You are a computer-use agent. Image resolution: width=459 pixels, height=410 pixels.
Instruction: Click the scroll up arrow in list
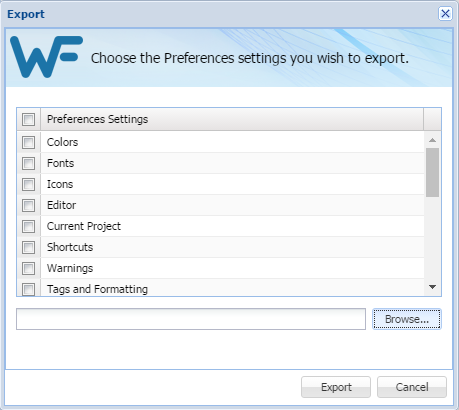click(x=432, y=140)
